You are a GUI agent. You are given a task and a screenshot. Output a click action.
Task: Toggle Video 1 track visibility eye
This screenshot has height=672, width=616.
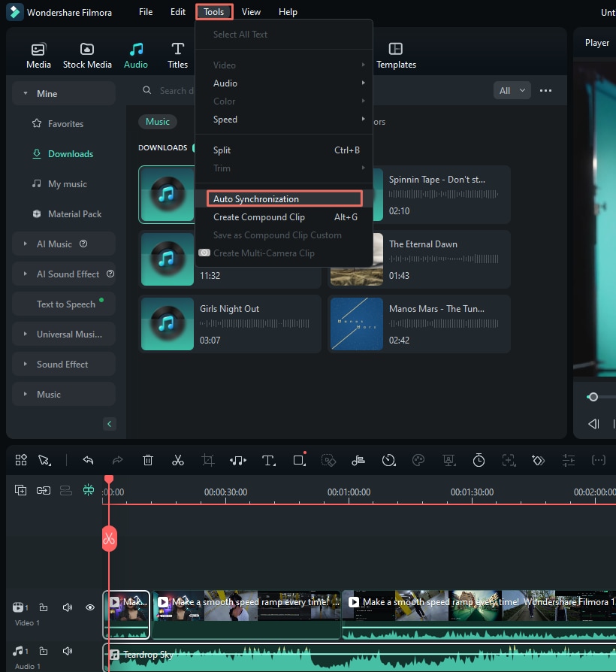point(90,607)
